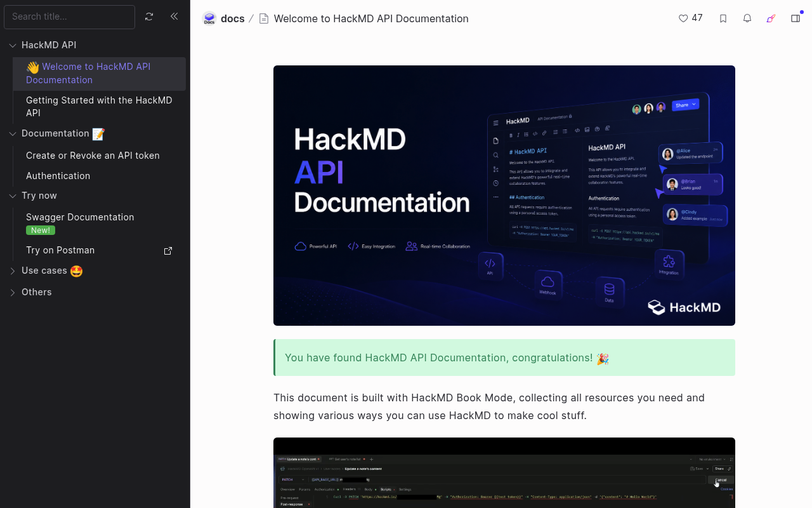This screenshot has height=508, width=812.
Task: Click the HackMD API section label
Action: point(49,45)
